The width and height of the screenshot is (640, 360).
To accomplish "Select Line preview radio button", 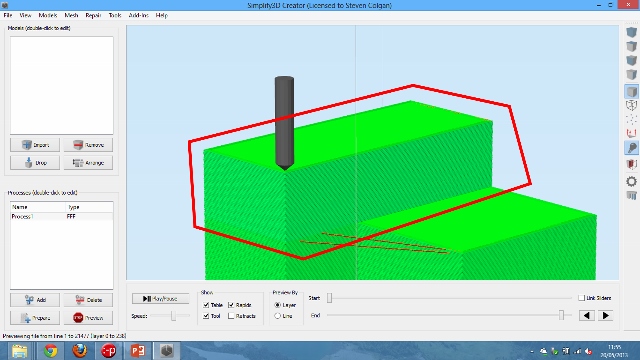I will 278,316.
